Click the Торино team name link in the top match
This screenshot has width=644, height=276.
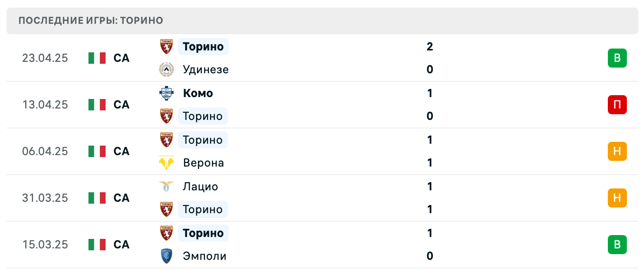[x=203, y=46]
